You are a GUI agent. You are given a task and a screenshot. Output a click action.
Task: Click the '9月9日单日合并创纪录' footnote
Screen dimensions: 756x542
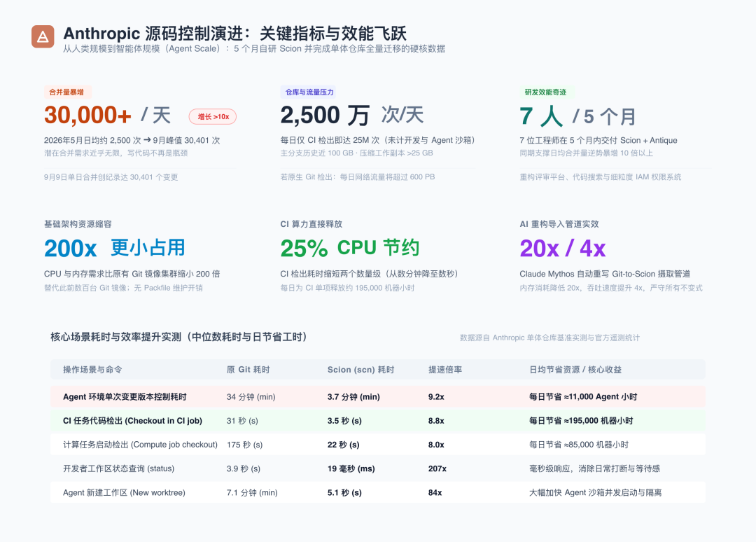(111, 177)
